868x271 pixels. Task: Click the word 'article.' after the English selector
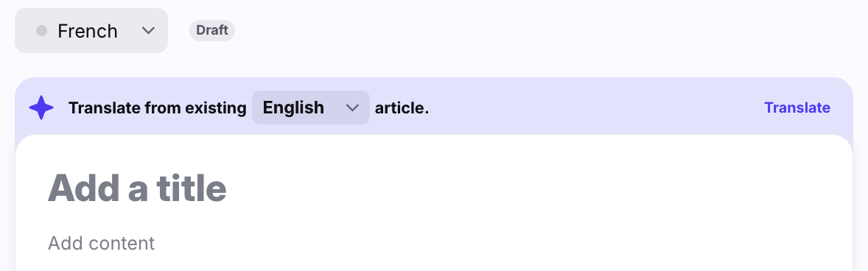[402, 108]
